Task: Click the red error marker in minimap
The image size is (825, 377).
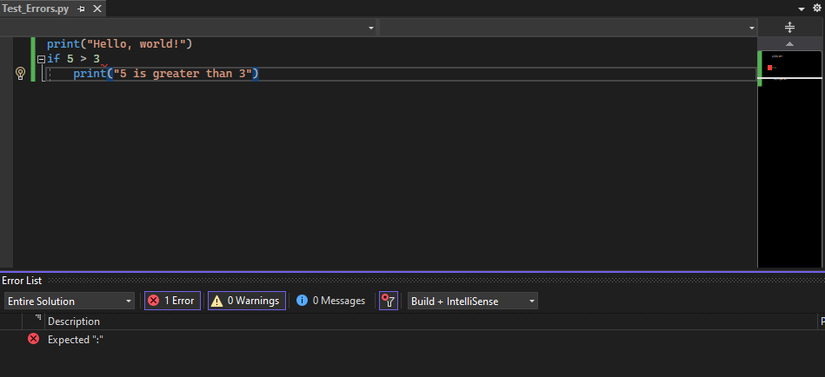Action: click(770, 68)
